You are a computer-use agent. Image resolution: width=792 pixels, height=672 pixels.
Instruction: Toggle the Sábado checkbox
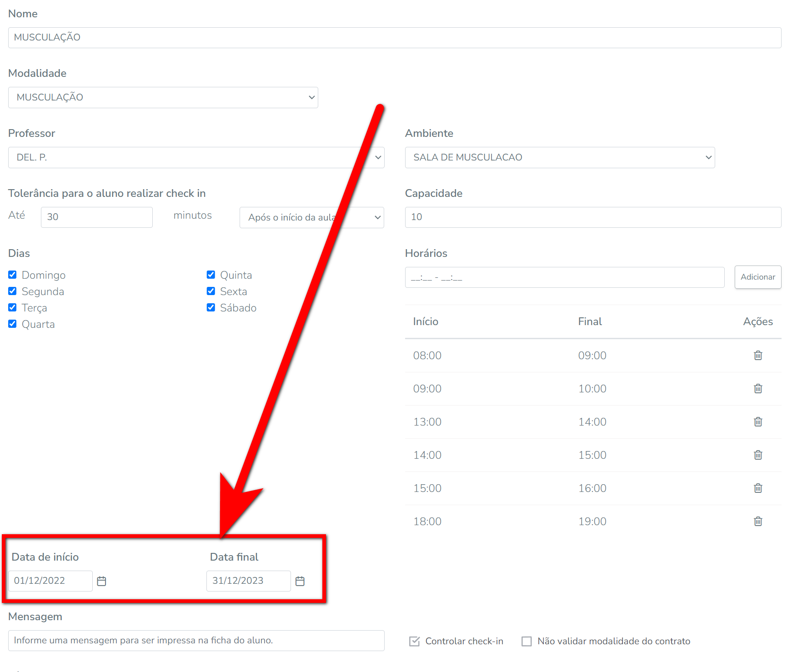click(211, 307)
